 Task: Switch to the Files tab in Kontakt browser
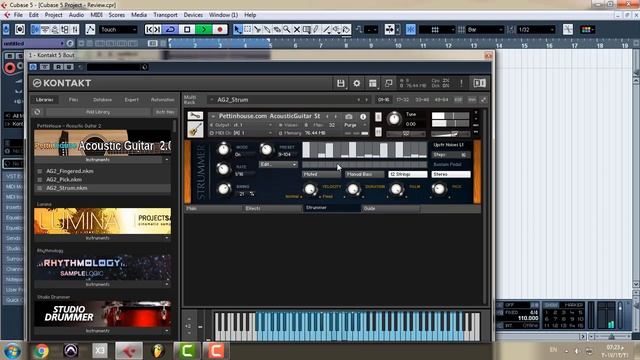73,100
